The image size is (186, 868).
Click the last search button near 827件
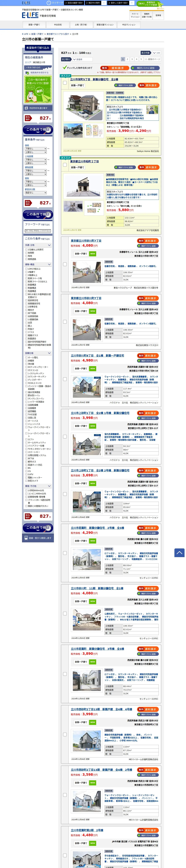pos(38,528)
